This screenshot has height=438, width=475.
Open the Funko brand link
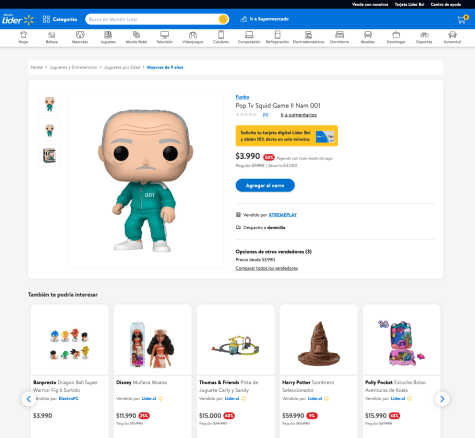[242, 97]
